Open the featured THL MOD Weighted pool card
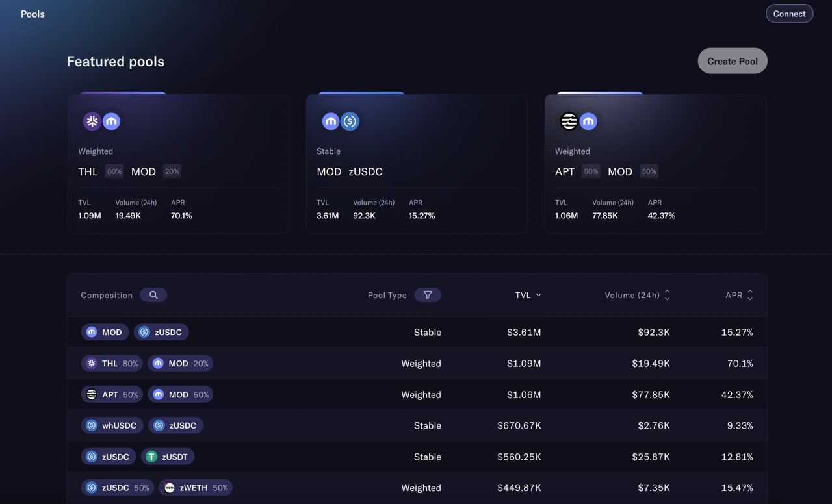This screenshot has width=832, height=504. (x=178, y=164)
